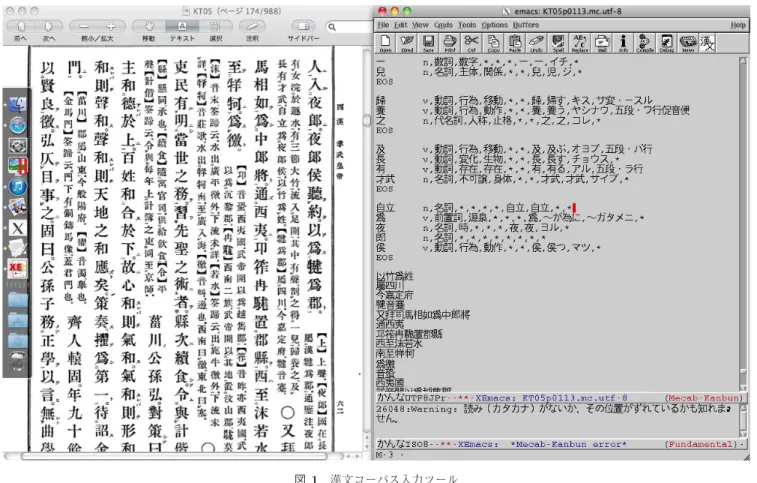Click the Preview search field
Viewport: 757px width, 483px height.
pyautogui.click(x=349, y=27)
